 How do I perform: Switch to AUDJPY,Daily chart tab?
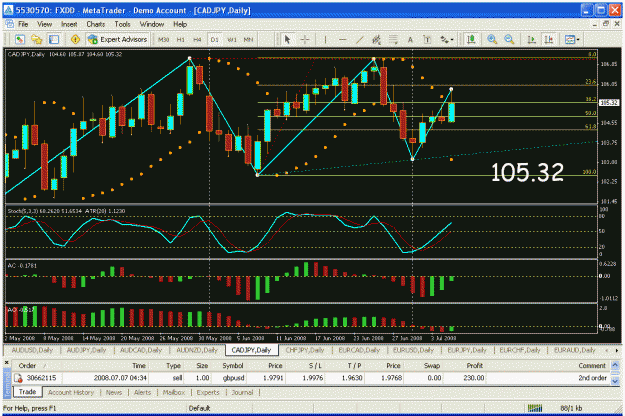click(86, 350)
